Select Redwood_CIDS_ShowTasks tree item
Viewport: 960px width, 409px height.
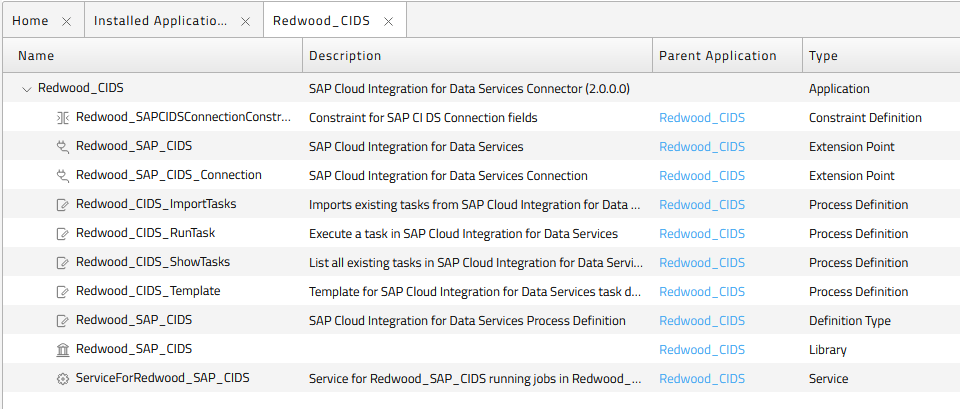pos(153,262)
